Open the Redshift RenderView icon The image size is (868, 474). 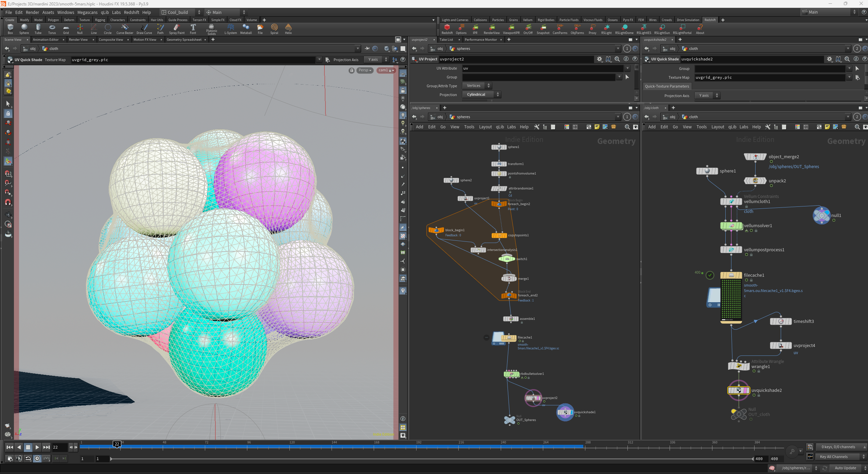click(492, 29)
